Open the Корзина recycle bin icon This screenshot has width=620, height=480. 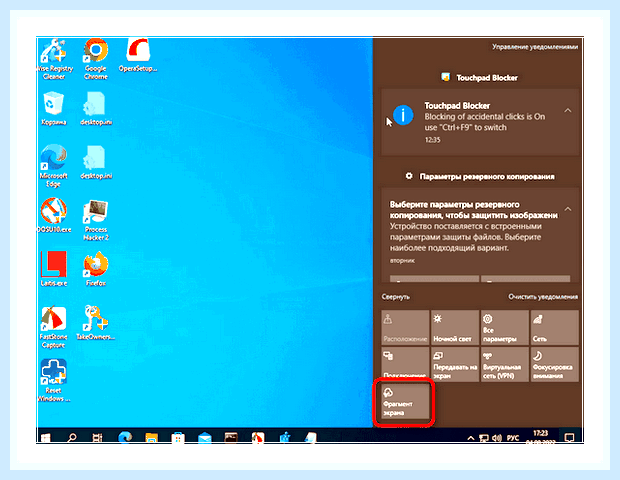pos(54,108)
